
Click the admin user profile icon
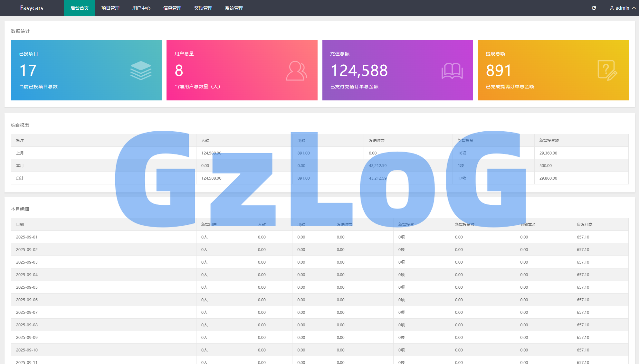[x=612, y=8]
